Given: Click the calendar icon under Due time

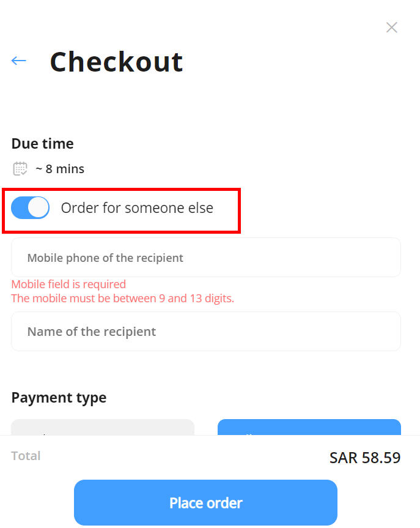Looking at the screenshot, I should pyautogui.click(x=20, y=168).
